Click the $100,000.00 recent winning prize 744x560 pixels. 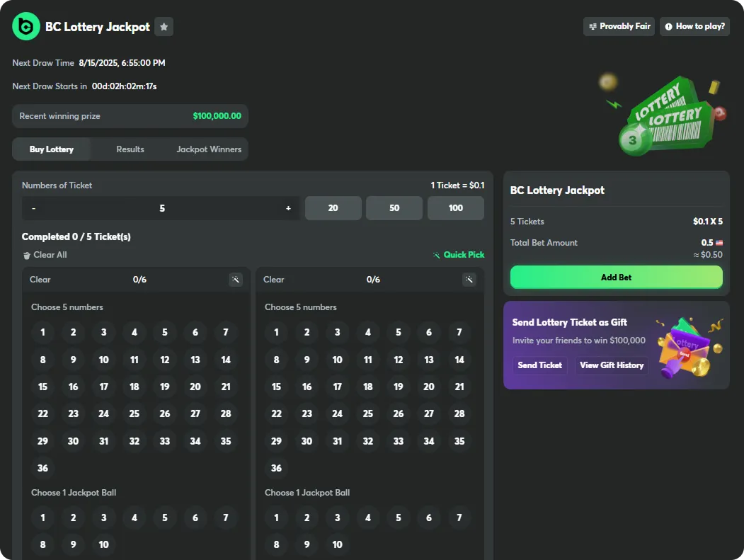point(217,116)
